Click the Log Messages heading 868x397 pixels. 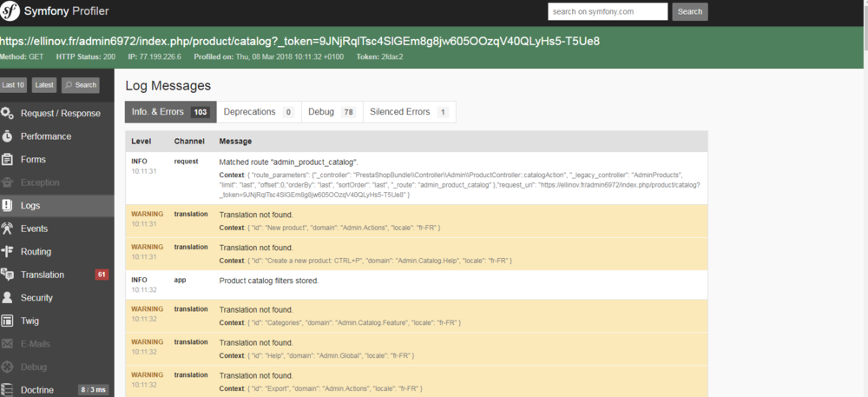[168, 86]
